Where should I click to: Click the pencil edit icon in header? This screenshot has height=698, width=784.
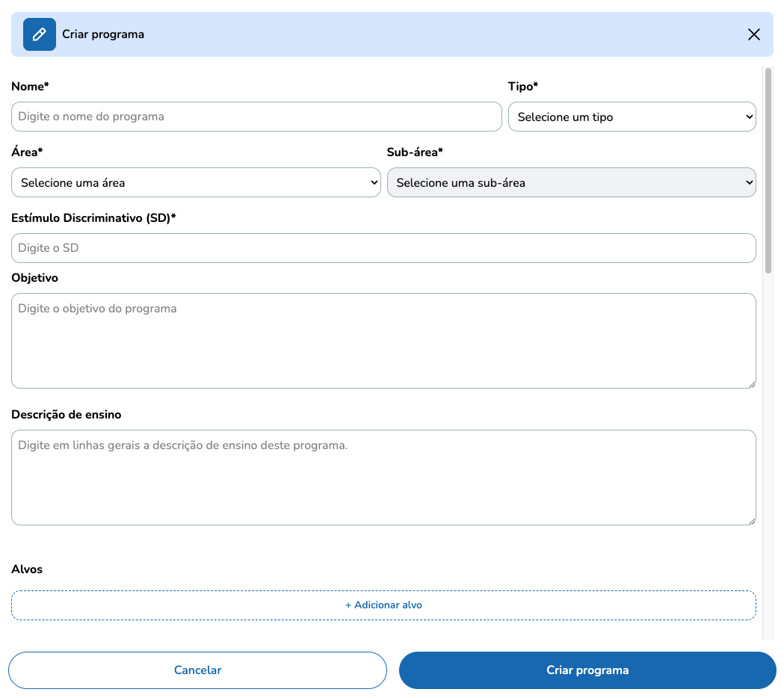click(40, 34)
